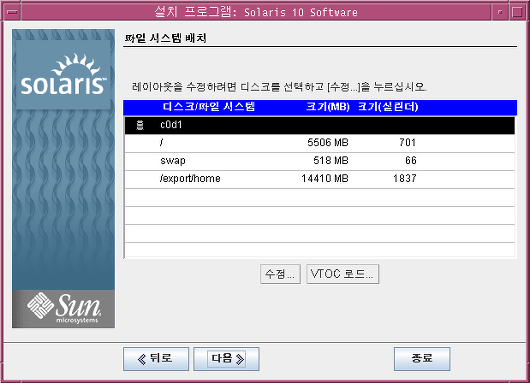Click the Sun Microsystems logo
The height and width of the screenshot is (383, 530).
click(x=64, y=309)
